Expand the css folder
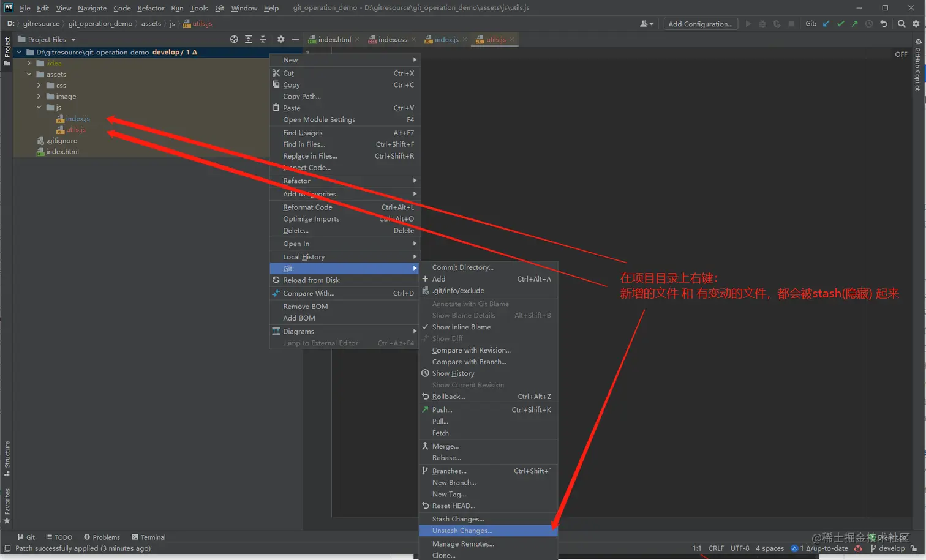Image resolution: width=926 pixels, height=560 pixels. [39, 85]
